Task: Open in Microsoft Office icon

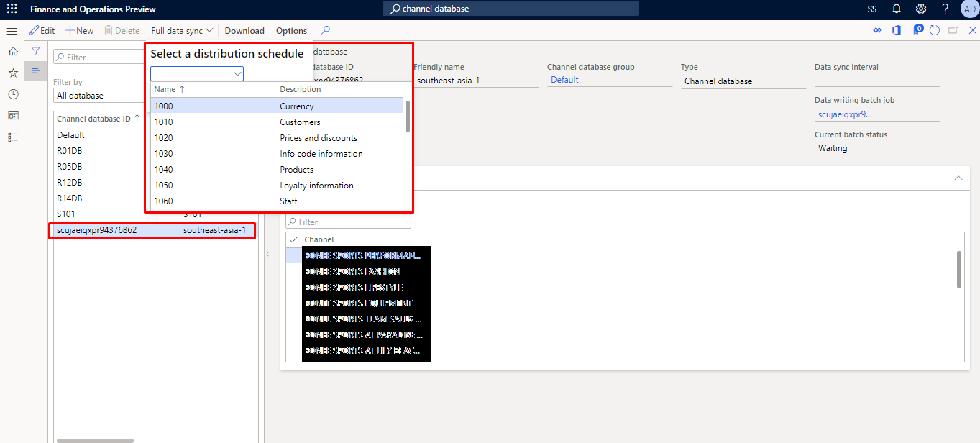Action: pyautogui.click(x=897, y=30)
